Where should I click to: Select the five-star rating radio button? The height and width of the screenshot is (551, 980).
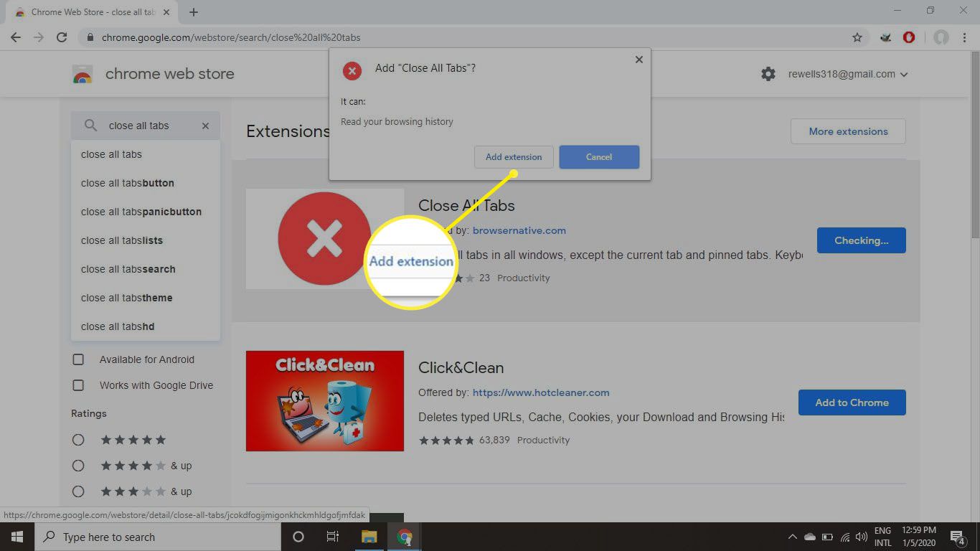click(x=78, y=440)
